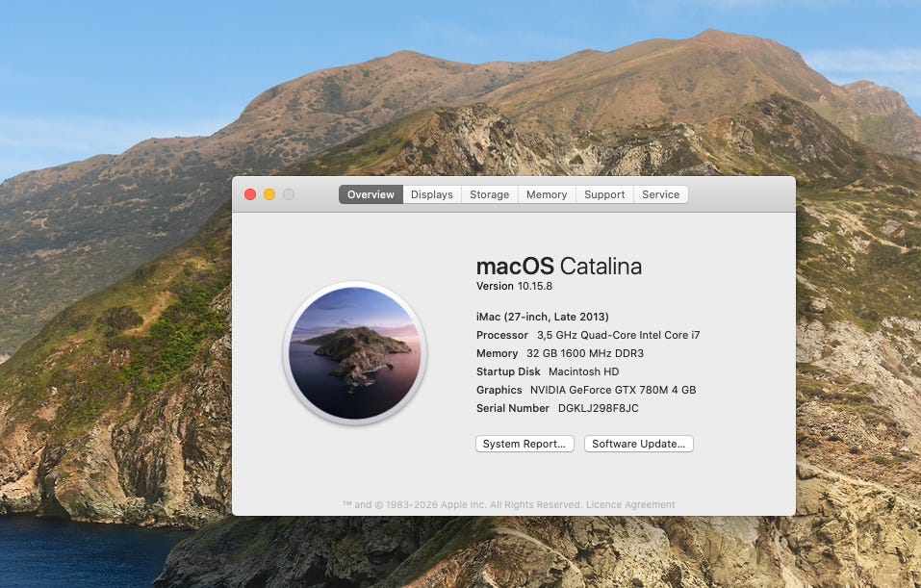Click the Graphics label

[499, 390]
